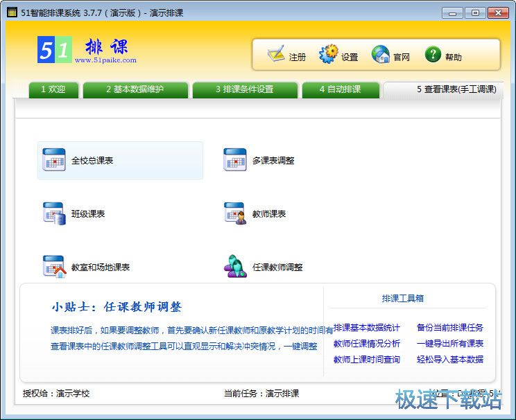This screenshot has width=516, height=420.
Task: Click the tip line starting 查看课表中的任课教师调整工具
Action: pyautogui.click(x=184, y=346)
